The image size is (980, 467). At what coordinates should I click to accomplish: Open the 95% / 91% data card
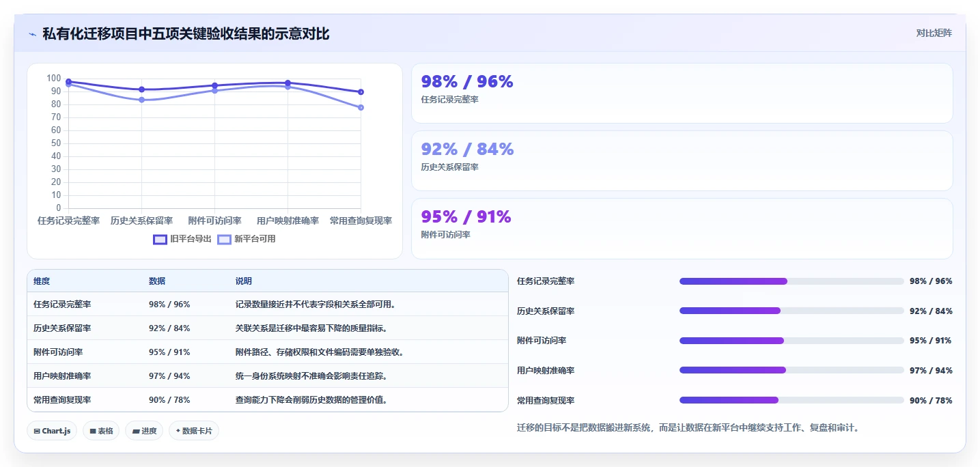click(x=682, y=229)
